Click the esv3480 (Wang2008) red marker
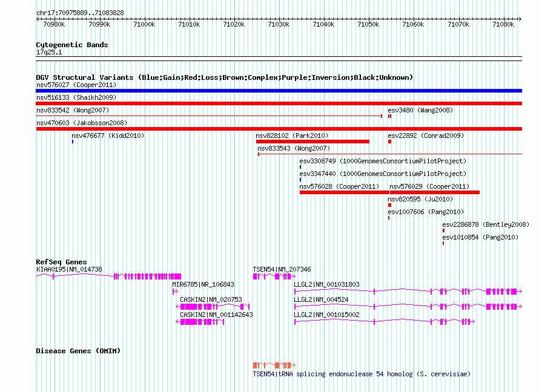Screen dimensions: 539x392 click(389, 116)
